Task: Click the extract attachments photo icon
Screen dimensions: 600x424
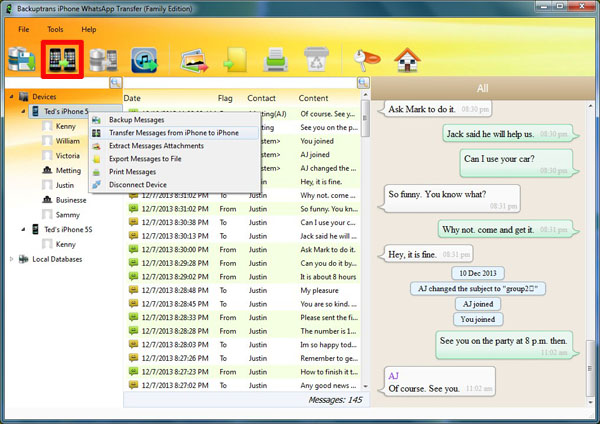Action: pyautogui.click(x=194, y=60)
